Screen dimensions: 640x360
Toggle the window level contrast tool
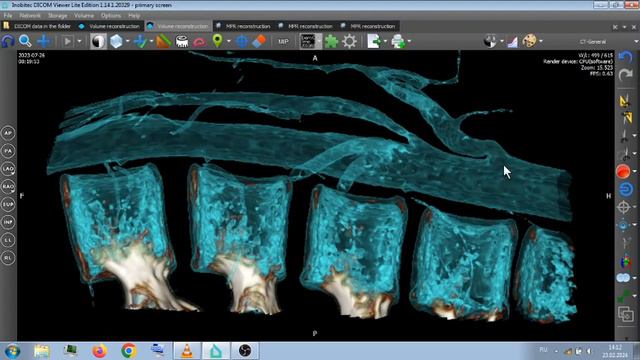click(x=98, y=41)
